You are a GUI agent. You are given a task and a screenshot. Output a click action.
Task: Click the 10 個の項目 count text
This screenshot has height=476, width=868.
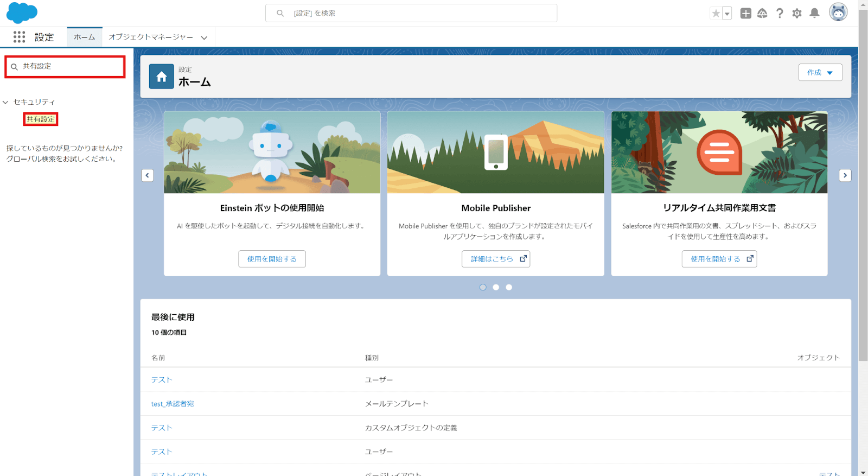click(x=169, y=332)
